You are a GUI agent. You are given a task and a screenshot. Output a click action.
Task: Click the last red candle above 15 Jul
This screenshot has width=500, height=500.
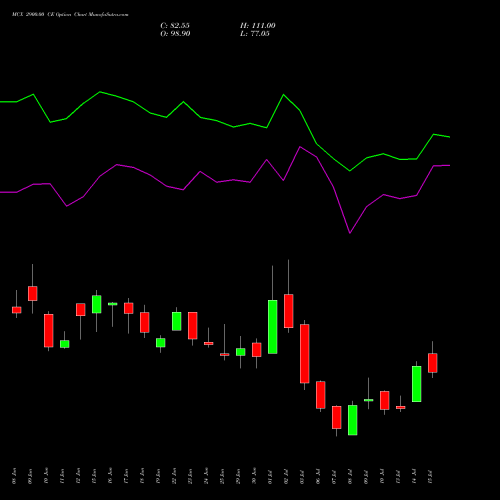[433, 363]
